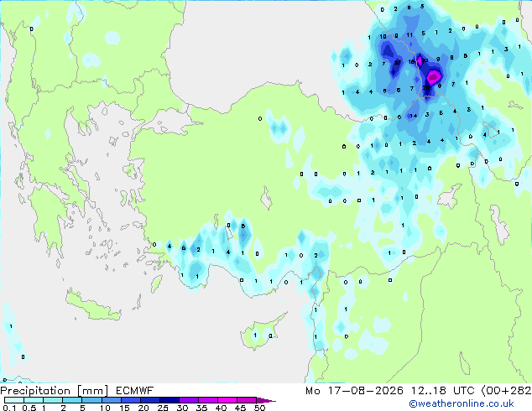Select the 2–5 mm legend color box
This screenshot has width=532, height=411.
[x=72, y=400]
